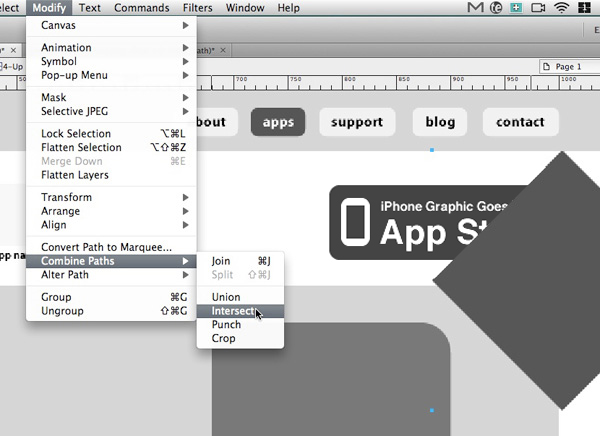
Task: Click the contact navigation button
Action: point(520,122)
